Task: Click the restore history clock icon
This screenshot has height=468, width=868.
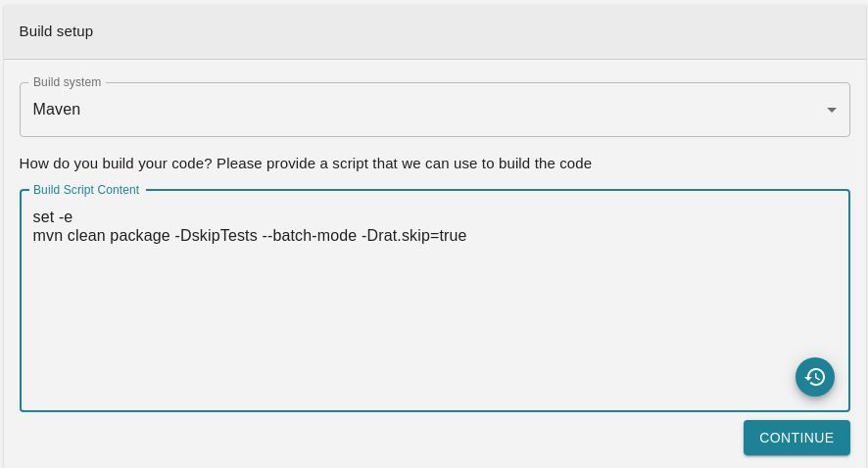Action: (814, 377)
